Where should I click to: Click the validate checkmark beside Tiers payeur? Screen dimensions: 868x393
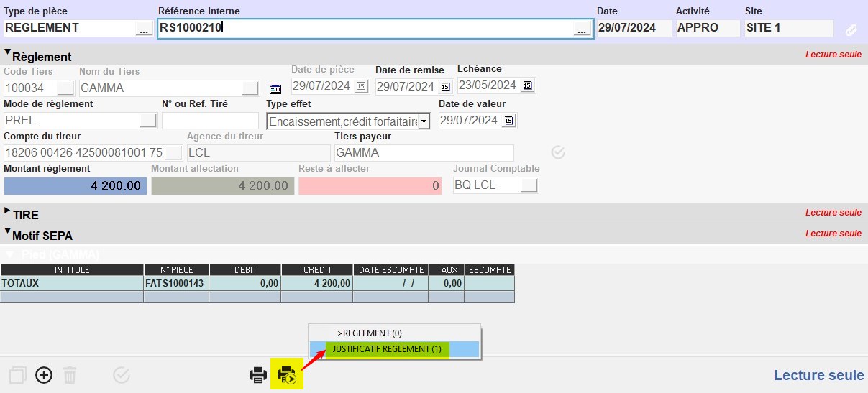coord(557,152)
